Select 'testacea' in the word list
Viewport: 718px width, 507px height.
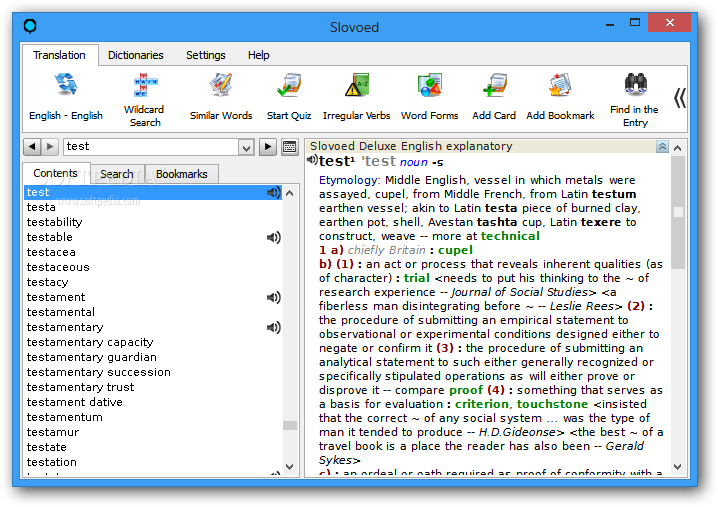(x=153, y=252)
